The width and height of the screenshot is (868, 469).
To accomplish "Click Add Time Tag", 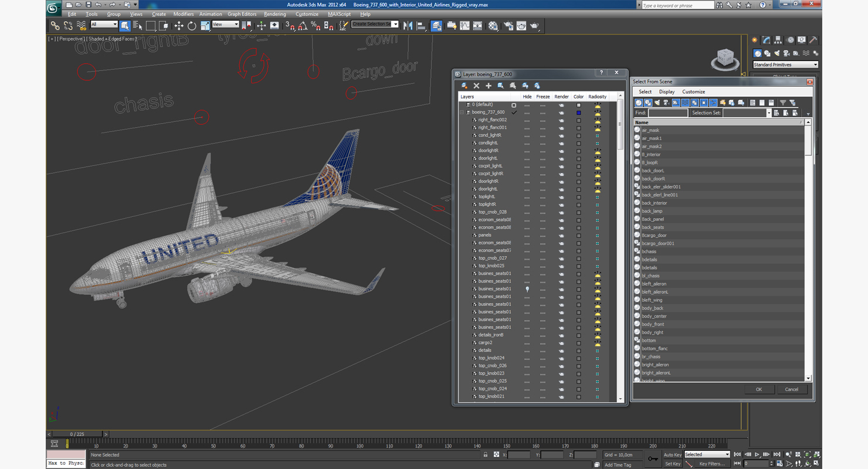I will pos(618,464).
